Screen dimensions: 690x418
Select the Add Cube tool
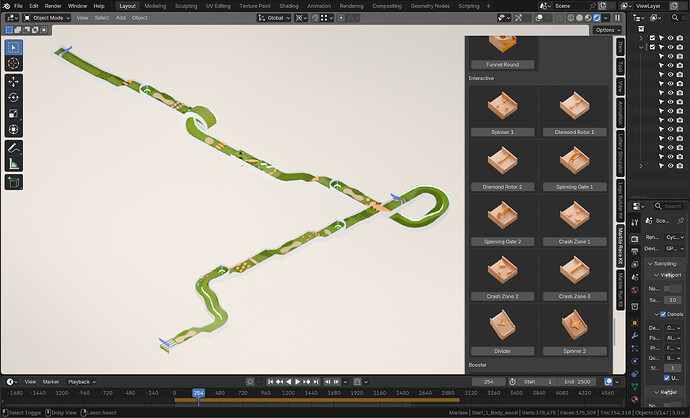coord(14,182)
